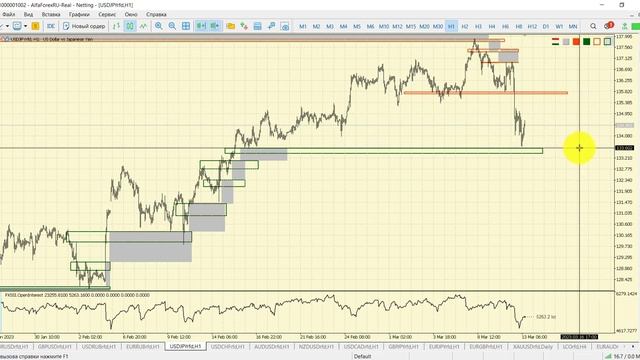Image resolution: width=640 pixels, height=360 pixels.
Task: Switch to candlestick chart display
Action: click(130, 26)
